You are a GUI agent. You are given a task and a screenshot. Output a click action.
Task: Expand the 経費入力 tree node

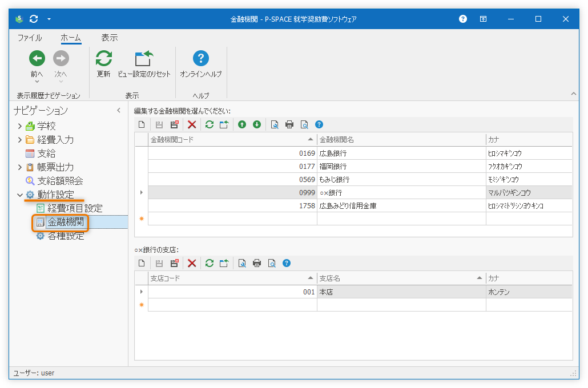click(x=20, y=140)
